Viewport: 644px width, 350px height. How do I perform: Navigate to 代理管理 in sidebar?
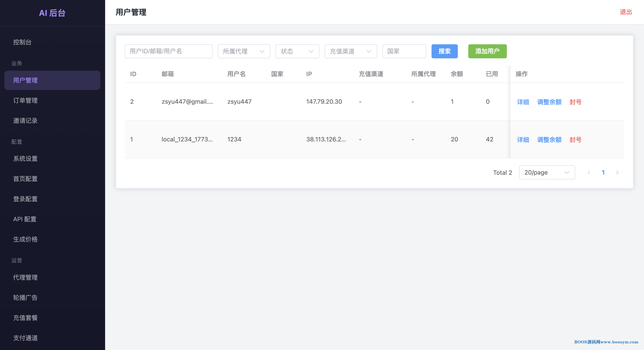25,277
